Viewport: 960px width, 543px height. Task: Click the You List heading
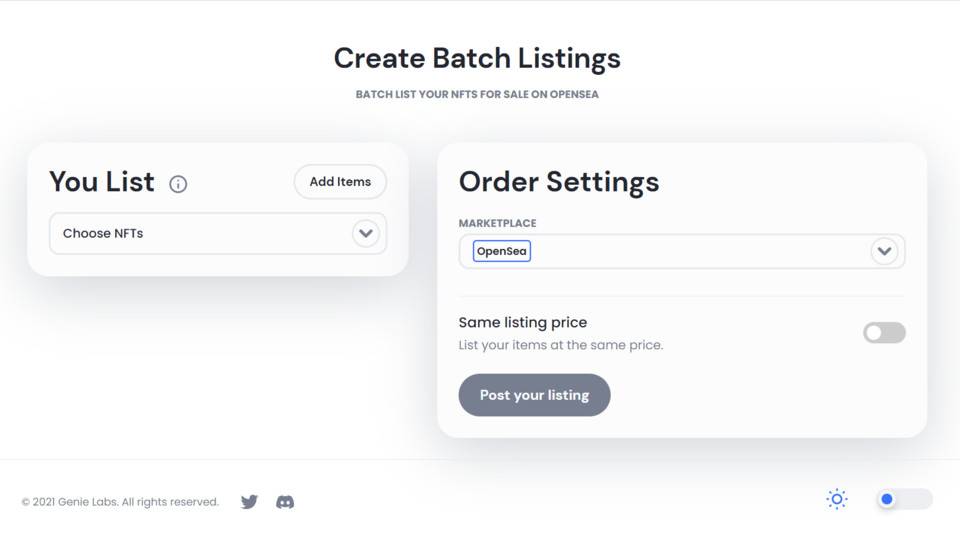102,182
